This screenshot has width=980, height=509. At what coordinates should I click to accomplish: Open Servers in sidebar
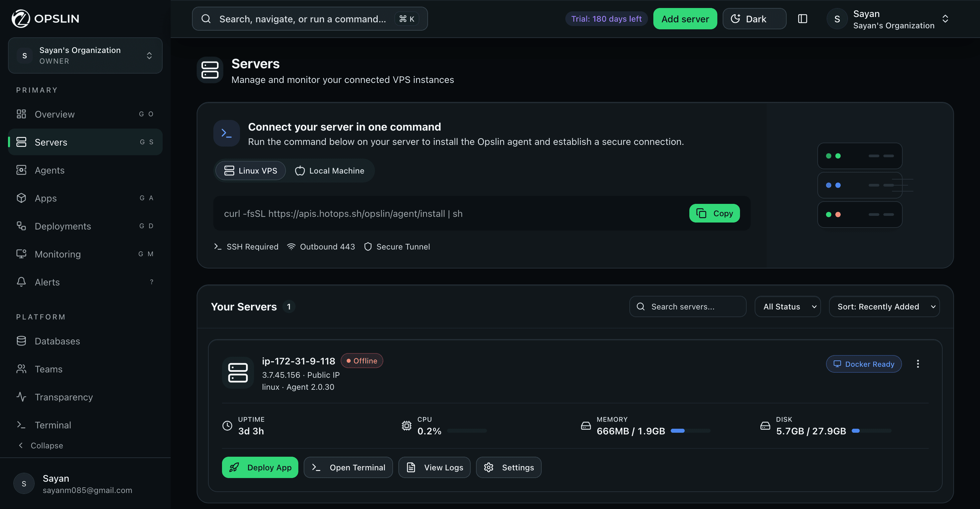click(x=85, y=142)
